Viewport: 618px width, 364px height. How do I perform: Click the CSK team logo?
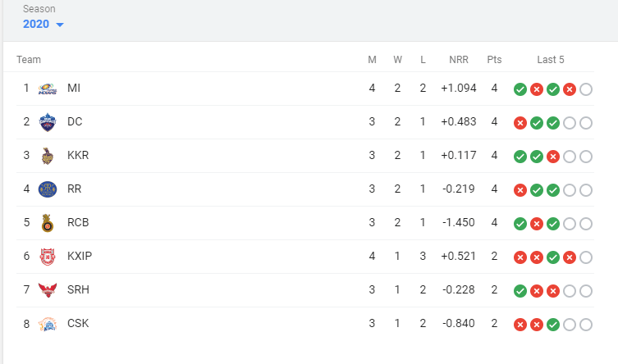coord(48,324)
